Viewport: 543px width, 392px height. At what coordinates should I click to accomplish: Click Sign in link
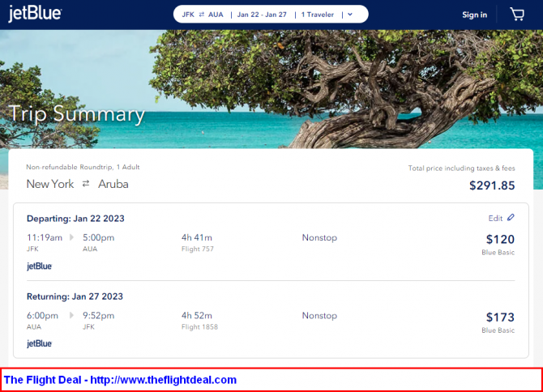474,15
